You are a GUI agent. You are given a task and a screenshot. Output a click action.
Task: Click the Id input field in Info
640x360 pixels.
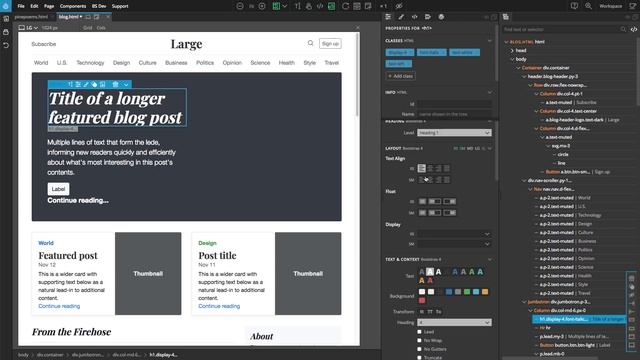(x=454, y=104)
